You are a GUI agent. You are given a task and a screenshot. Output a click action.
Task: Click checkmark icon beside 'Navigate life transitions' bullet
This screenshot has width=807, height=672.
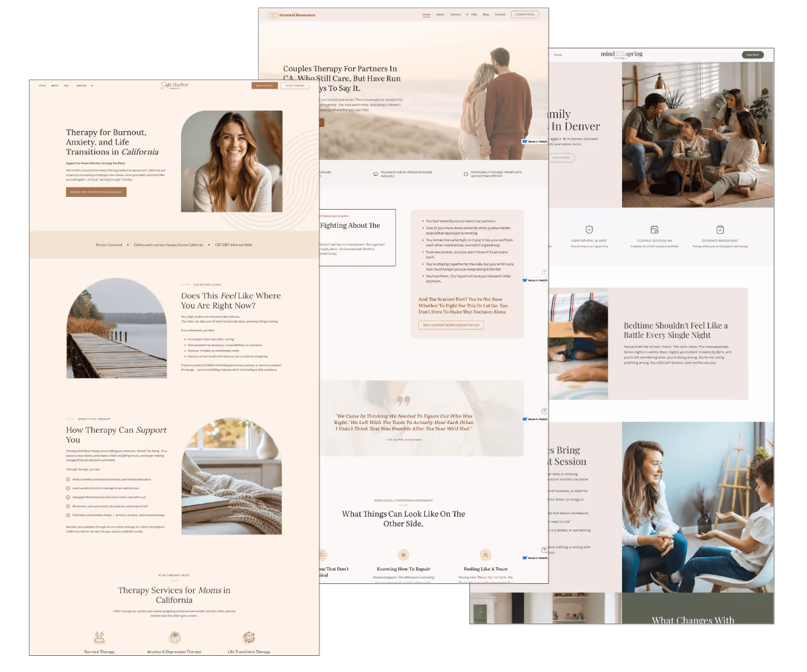[68, 497]
